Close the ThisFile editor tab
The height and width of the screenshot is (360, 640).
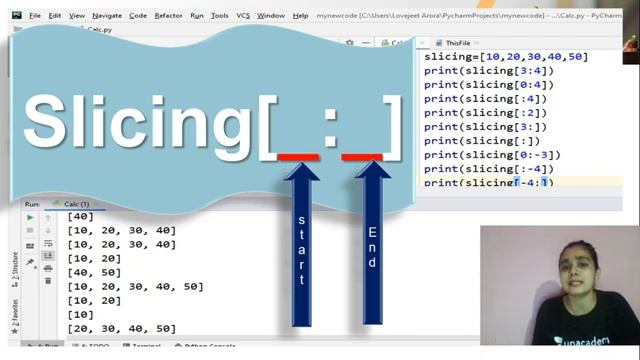coord(476,43)
